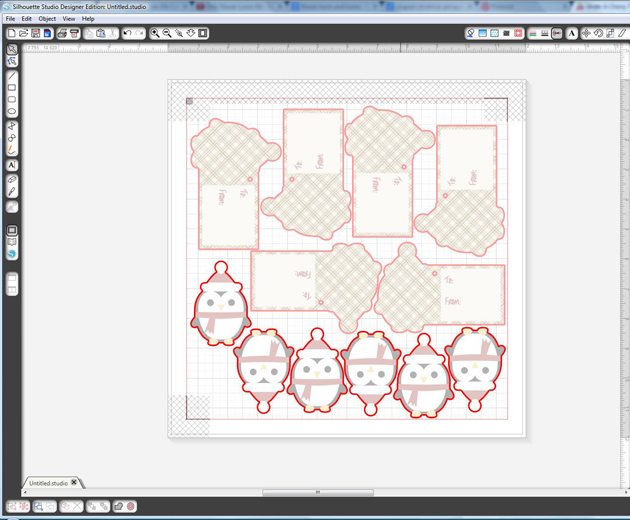Open the Shadow window icon
This screenshot has width=630, height=520.
pos(506,33)
